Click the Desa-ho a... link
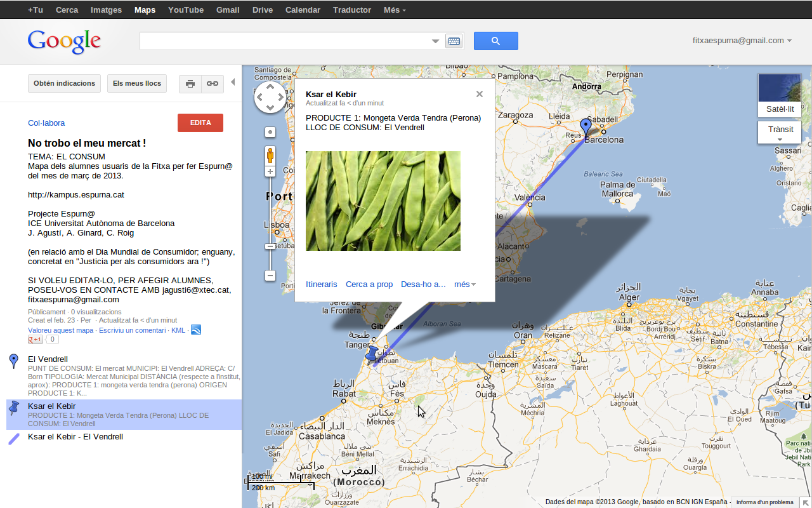The height and width of the screenshot is (508, 812). pyautogui.click(x=423, y=284)
